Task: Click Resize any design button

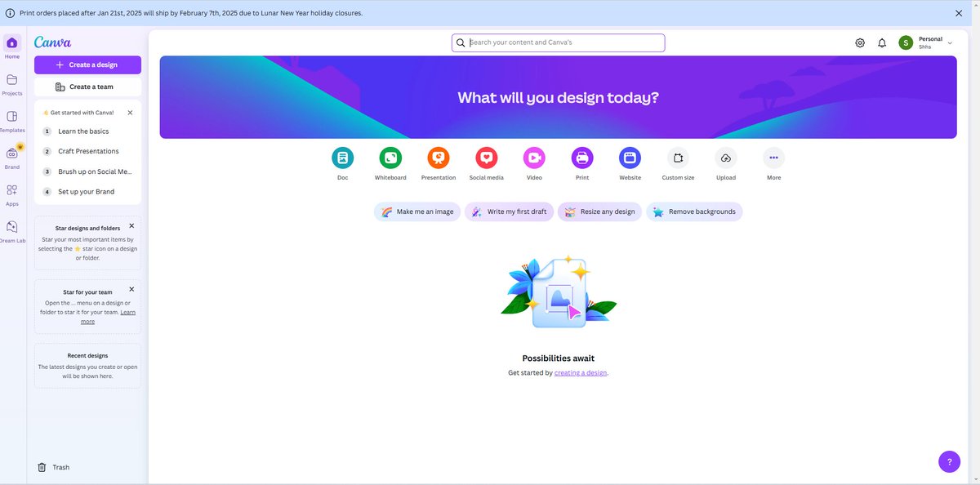Action: click(x=600, y=211)
